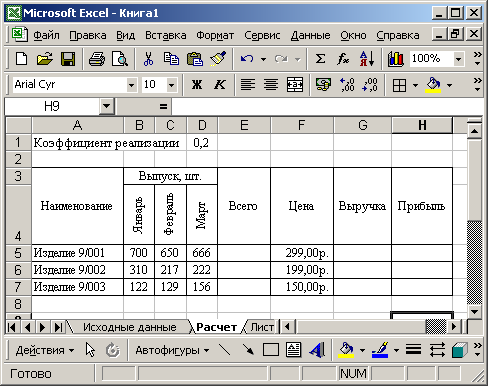Insert a Text Box from Drawing toolbar
488x386 pixels.
(x=294, y=350)
